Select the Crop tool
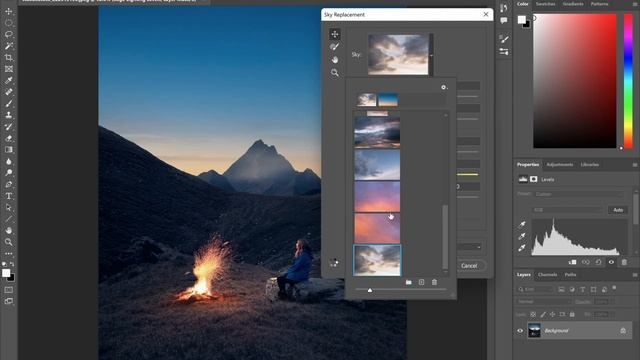 point(9,58)
